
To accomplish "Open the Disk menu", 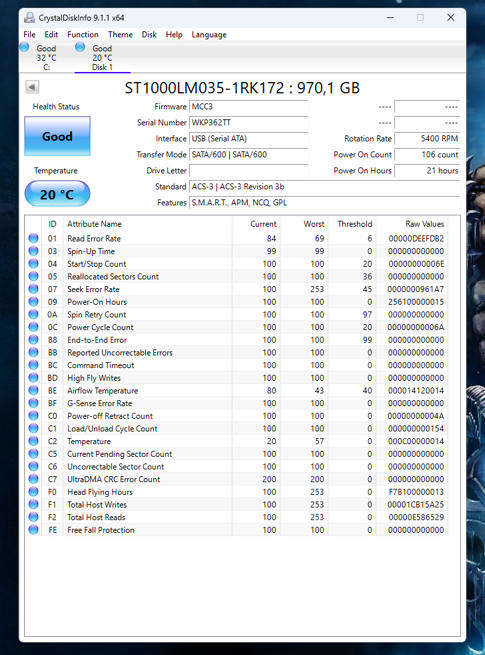I will [x=149, y=35].
